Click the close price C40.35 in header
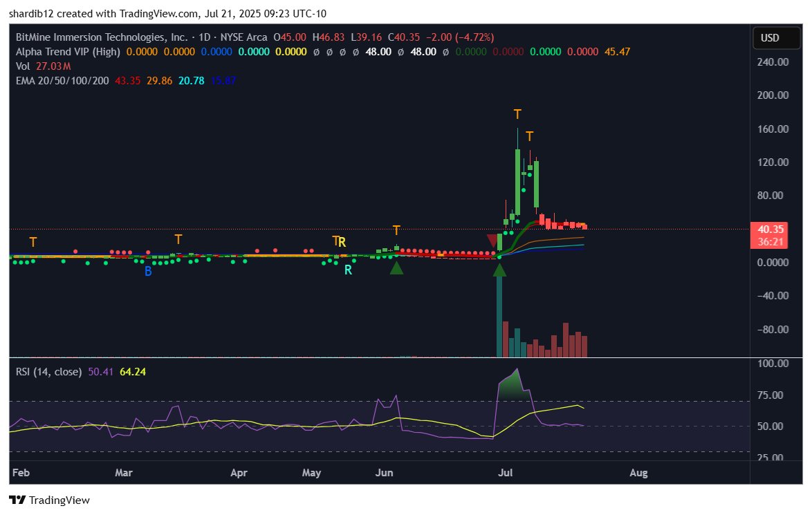The height and width of the screenshot is (515, 812). pyautogui.click(x=404, y=37)
